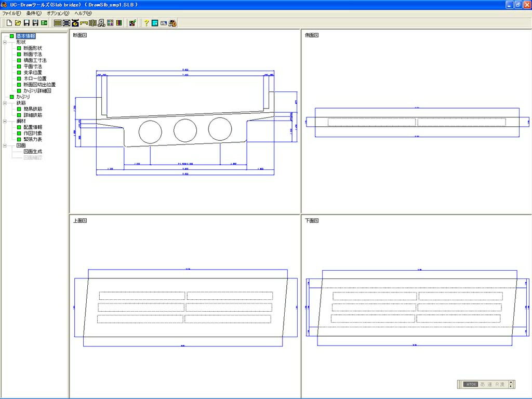Collapse the 鉄筋 tree node
This screenshot has width=532, height=399.
coord(5,103)
